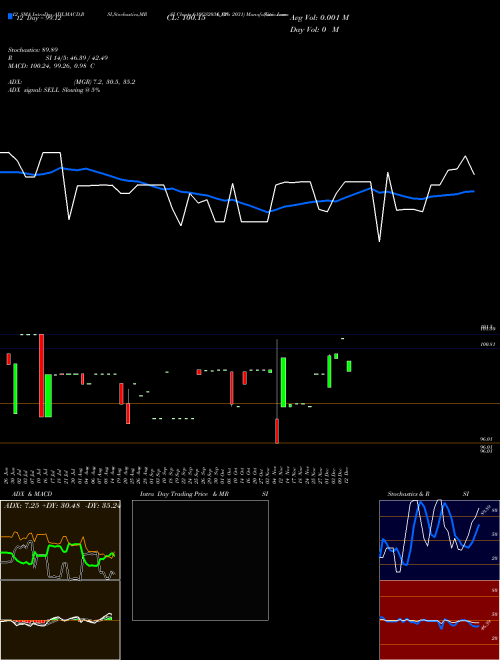
Task: Click the 'MACD: 100.24, 99.26, 0.98 C' line
Action: [x=51, y=66]
